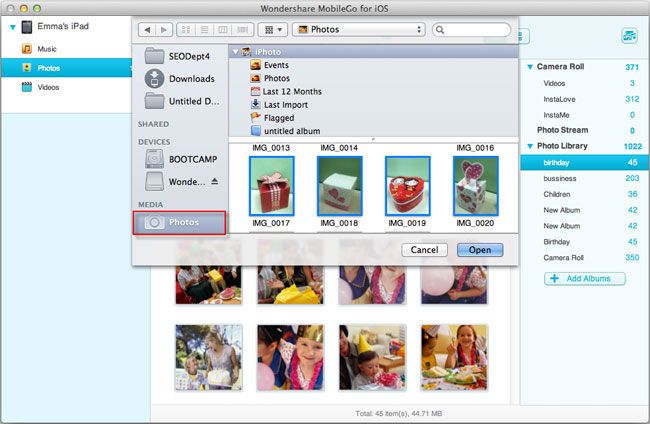Viewport: 650px width, 424px height.
Task: Click the Add Albums button
Action: (x=585, y=279)
